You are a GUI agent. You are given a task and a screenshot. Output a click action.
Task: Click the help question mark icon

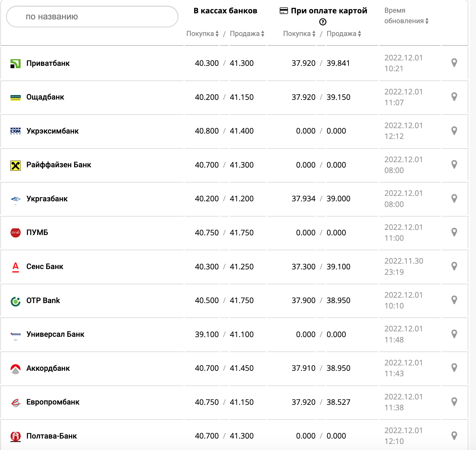(323, 22)
